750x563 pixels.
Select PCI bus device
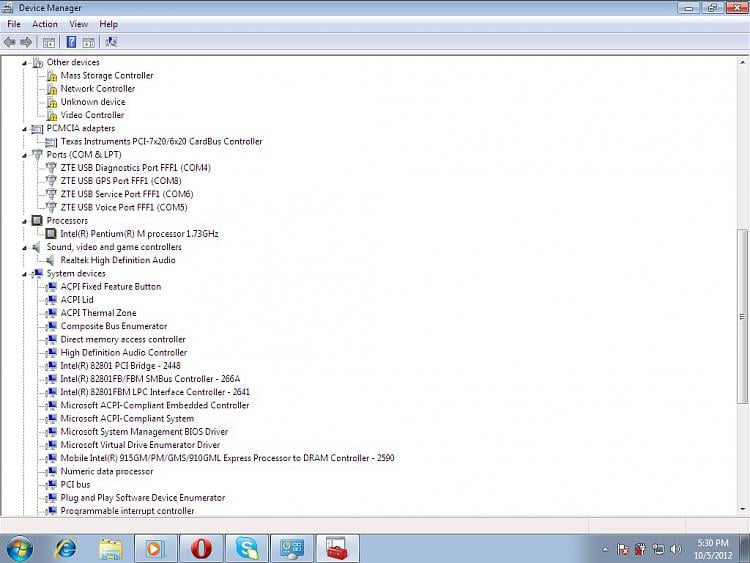(x=75, y=485)
